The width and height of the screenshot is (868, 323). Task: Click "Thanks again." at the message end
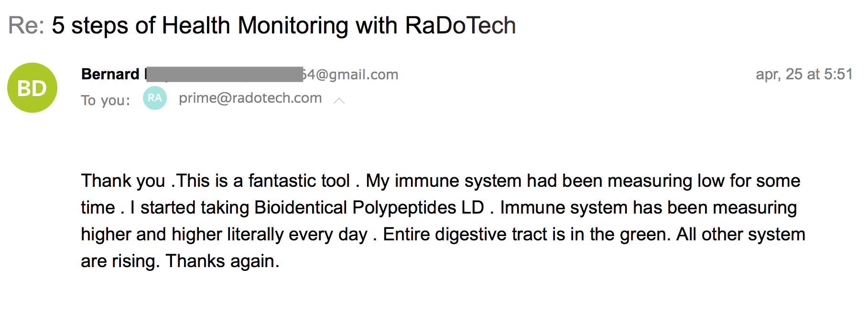point(222,261)
